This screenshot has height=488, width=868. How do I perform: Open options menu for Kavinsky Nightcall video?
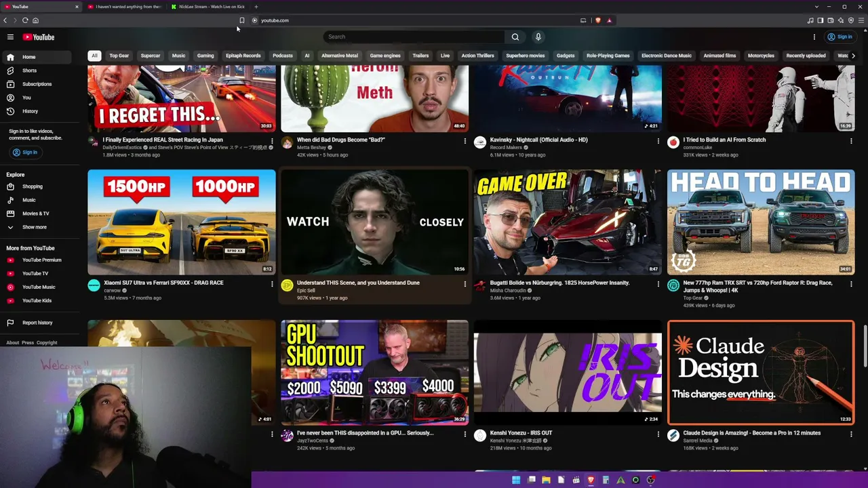658,141
